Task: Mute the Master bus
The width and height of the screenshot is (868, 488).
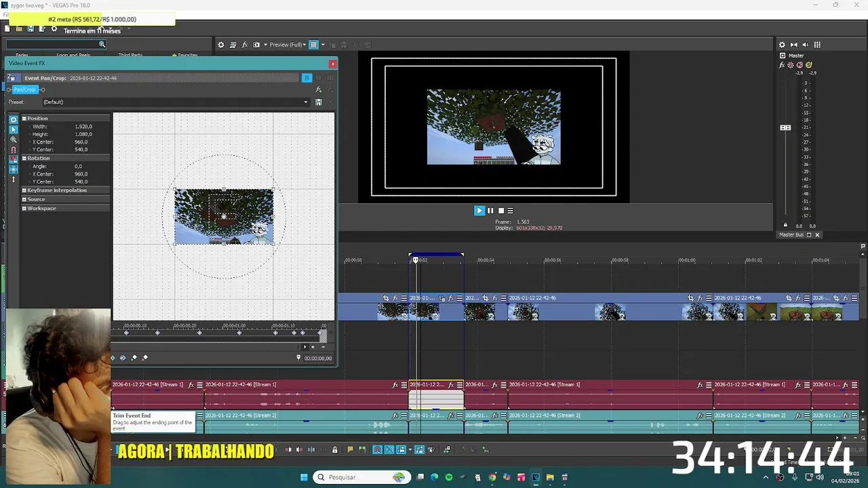Action: pyautogui.click(x=800, y=65)
